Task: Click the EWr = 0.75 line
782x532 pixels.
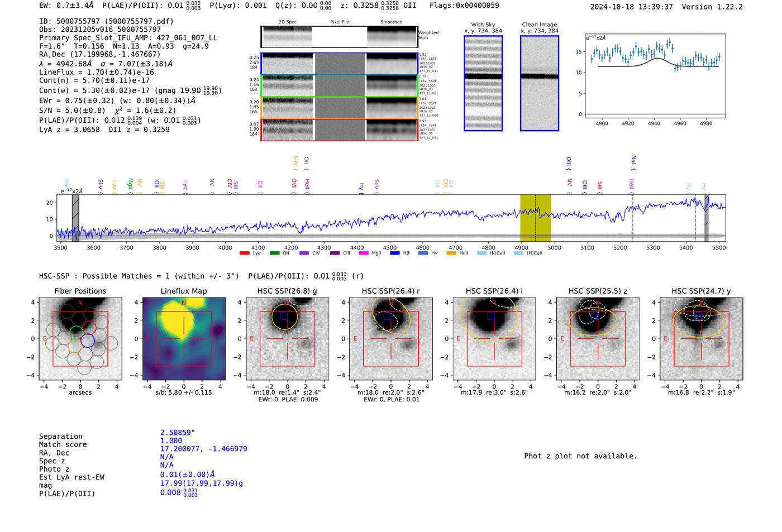Action: click(x=117, y=100)
